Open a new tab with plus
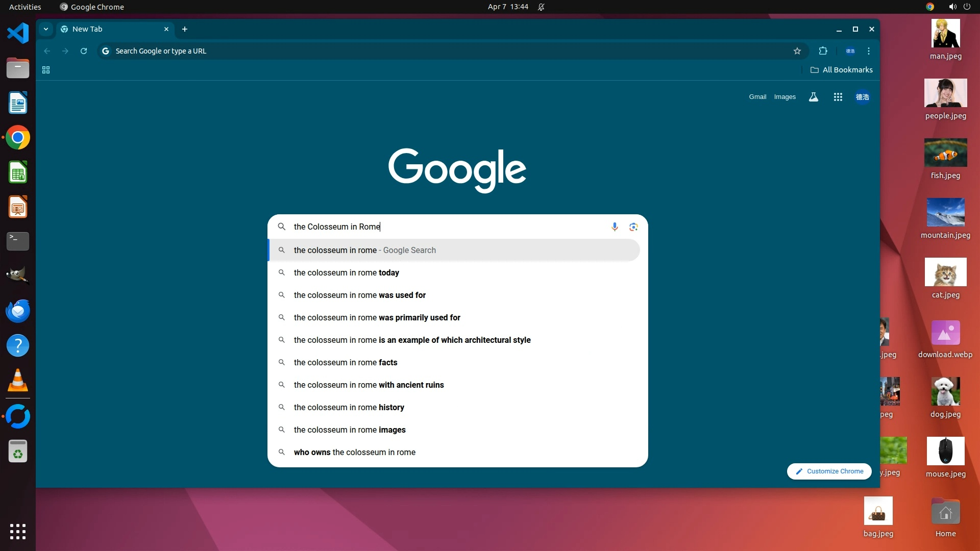Viewport: 980px width, 551px height. pos(185,29)
